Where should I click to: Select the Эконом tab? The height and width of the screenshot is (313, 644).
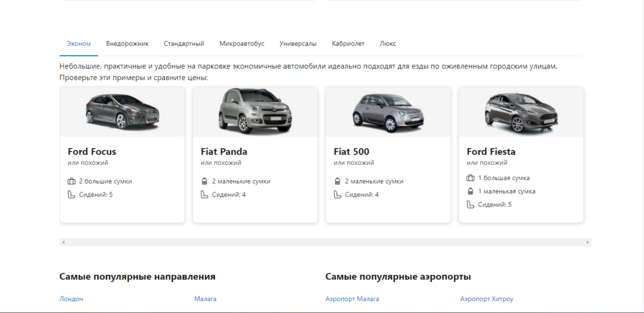coord(79,43)
